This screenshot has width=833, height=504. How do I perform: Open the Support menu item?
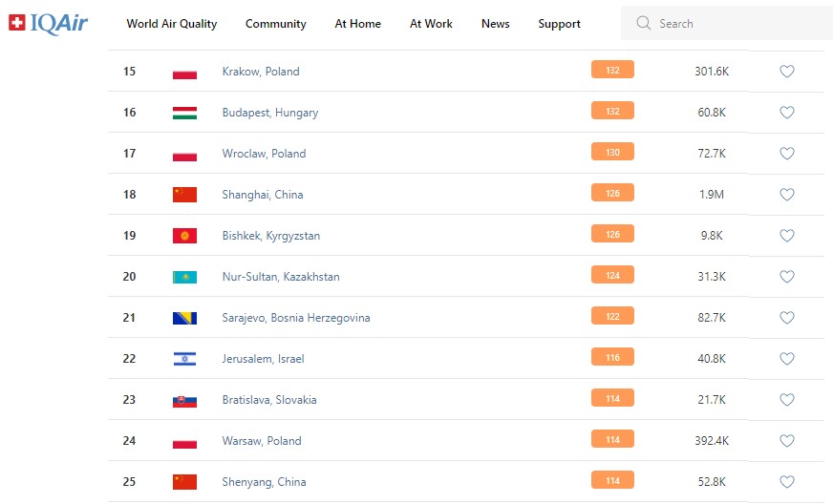(559, 24)
